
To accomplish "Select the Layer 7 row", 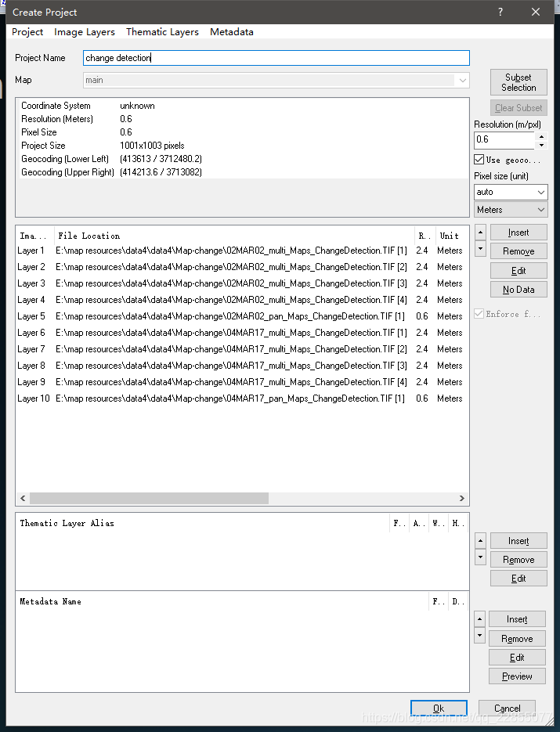I will [240, 349].
